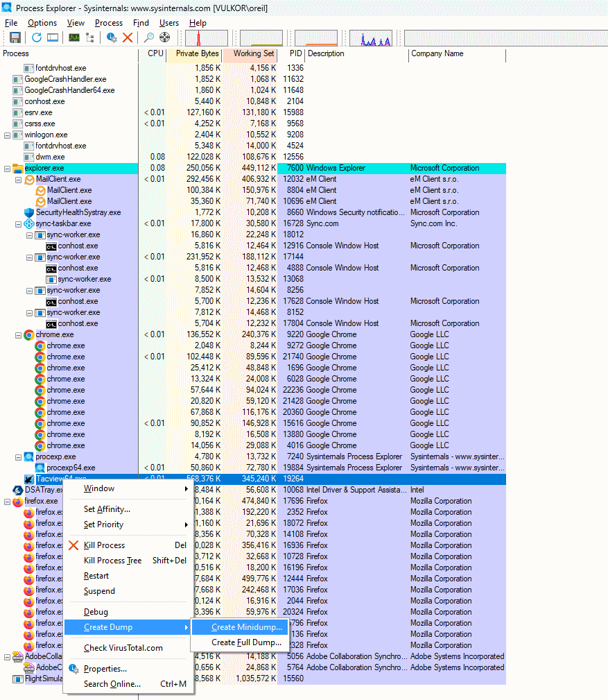
Task: Click the Find Window's Process crosshair icon
Action: point(164,38)
